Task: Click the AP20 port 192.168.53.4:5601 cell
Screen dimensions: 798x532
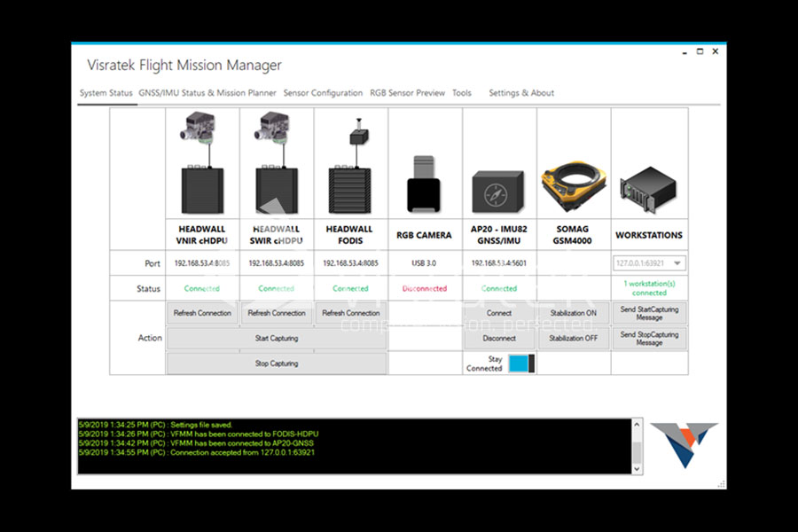Action: tap(498, 263)
